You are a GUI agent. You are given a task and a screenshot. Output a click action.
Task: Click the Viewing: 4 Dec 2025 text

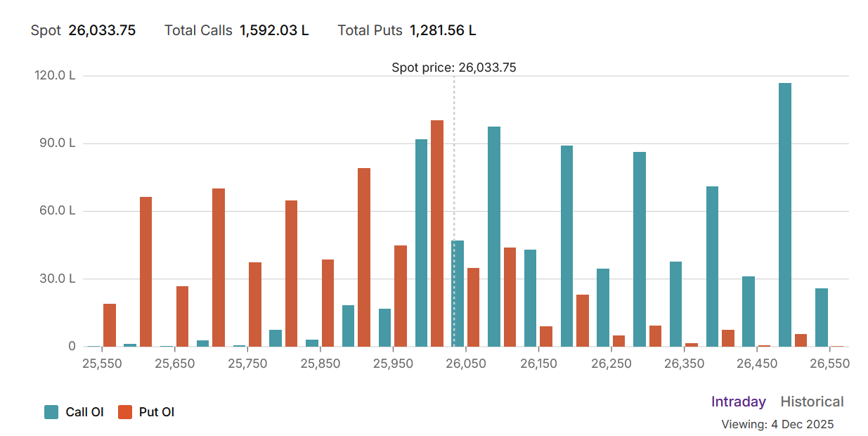(x=777, y=424)
